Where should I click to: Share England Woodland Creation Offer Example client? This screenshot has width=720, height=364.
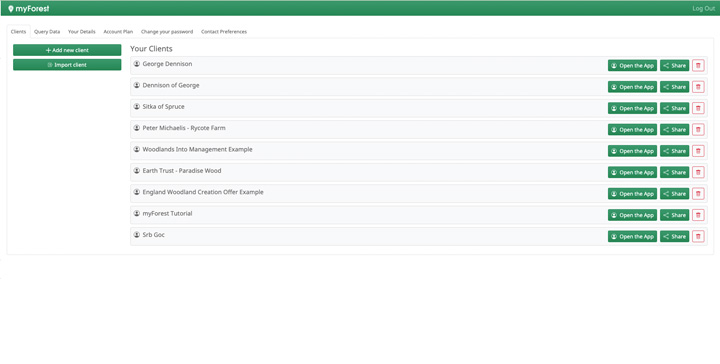tap(675, 194)
